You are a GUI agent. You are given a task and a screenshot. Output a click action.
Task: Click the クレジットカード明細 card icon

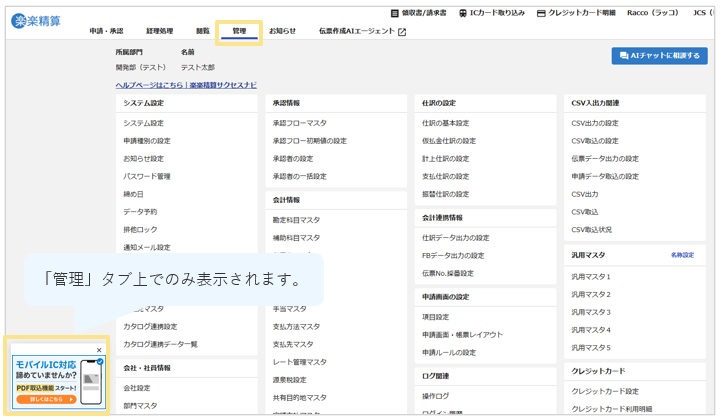pos(541,13)
